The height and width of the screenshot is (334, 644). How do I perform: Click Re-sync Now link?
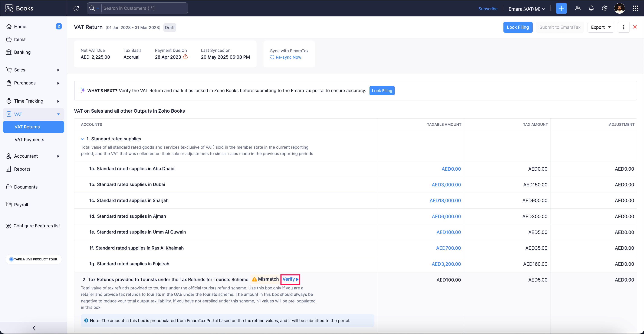pos(288,57)
